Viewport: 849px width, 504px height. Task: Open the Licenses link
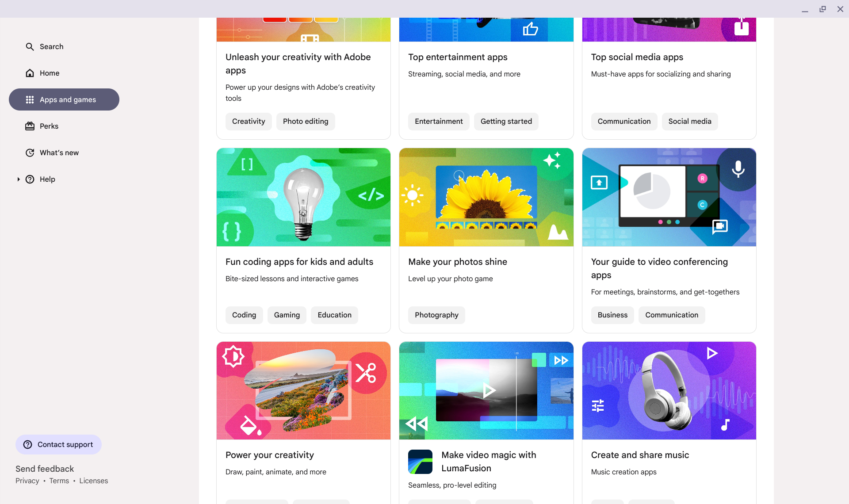pyautogui.click(x=93, y=481)
